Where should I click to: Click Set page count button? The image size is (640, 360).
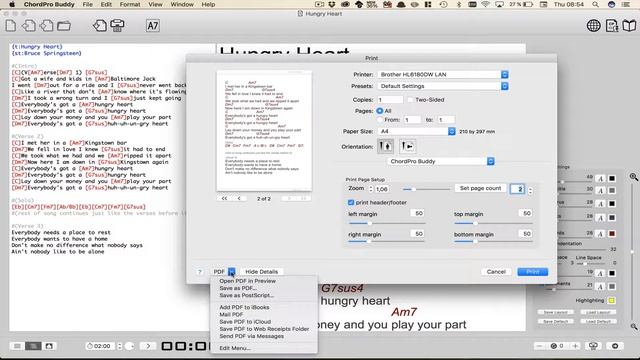[480, 188]
